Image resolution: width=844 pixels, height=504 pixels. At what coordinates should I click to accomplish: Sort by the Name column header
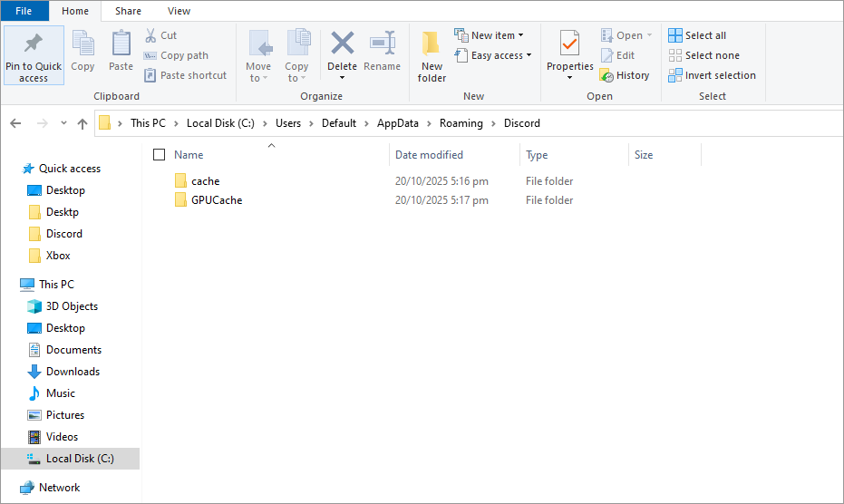(x=189, y=155)
